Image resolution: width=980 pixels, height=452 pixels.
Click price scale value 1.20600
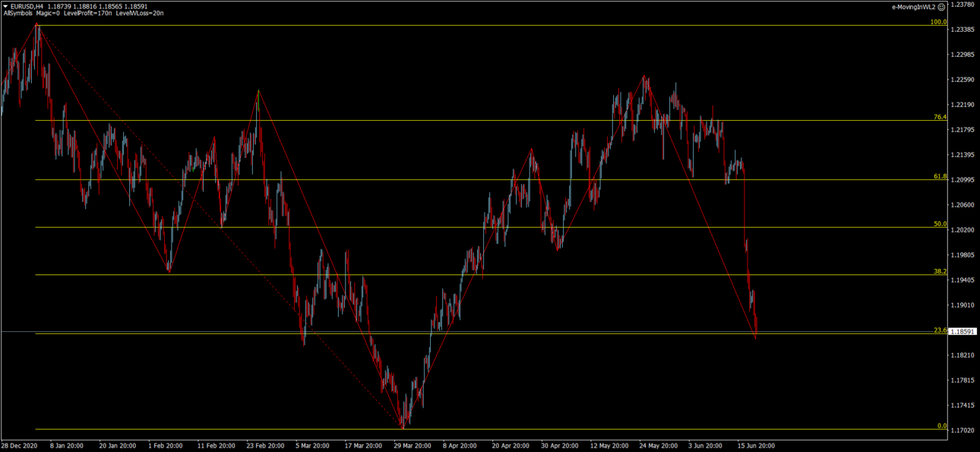point(963,205)
